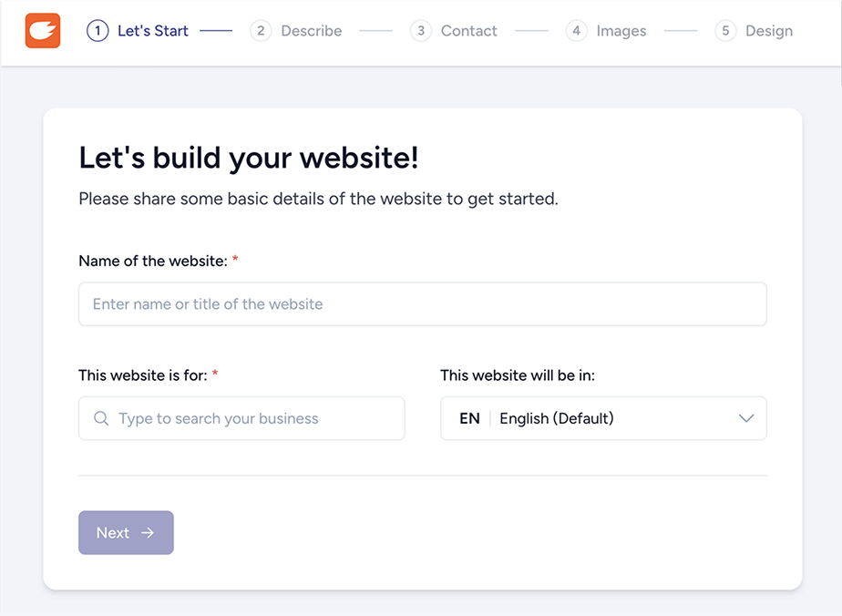Click the step 3 circle icon

pyautogui.click(x=420, y=30)
